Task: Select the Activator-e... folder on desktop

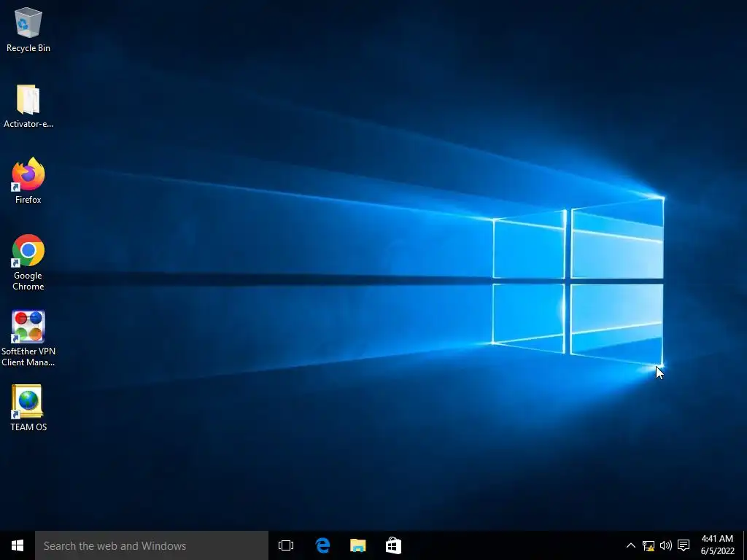Action: pos(28,106)
